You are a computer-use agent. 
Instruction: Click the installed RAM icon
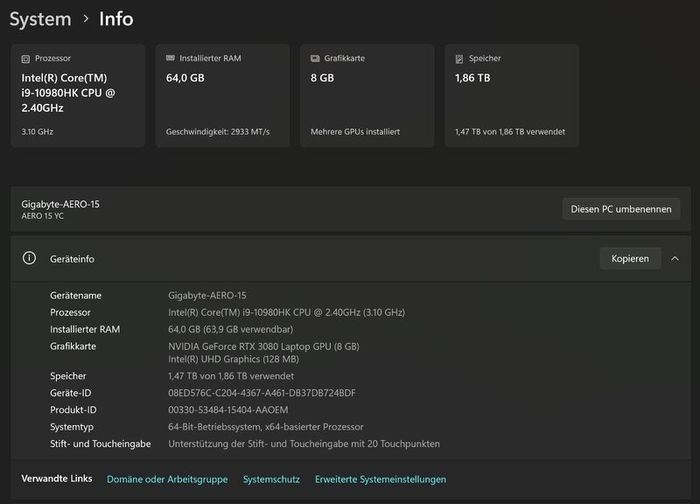(x=170, y=58)
